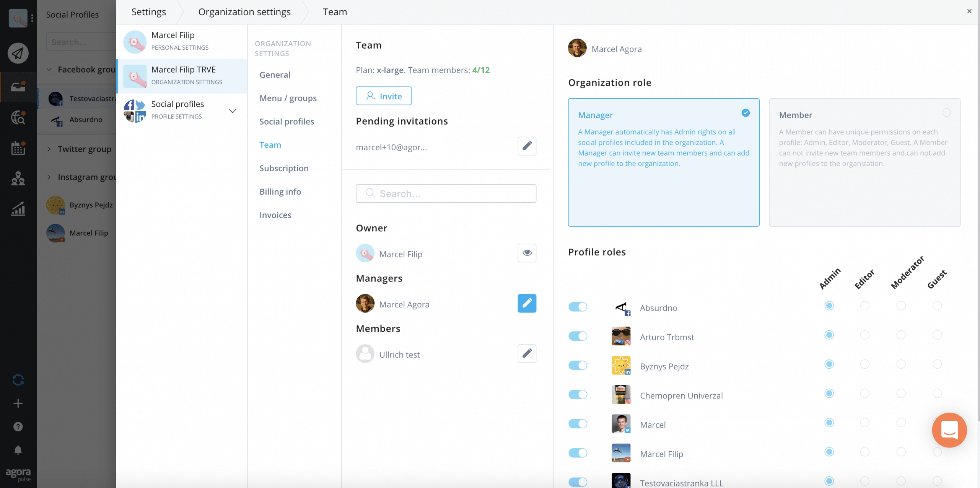
Task: Open General organization settings
Action: click(x=275, y=75)
